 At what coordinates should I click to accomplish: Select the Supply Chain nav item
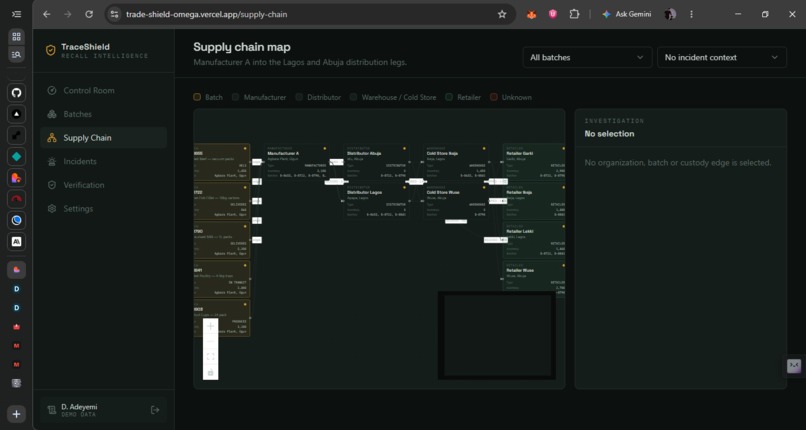[x=103, y=138]
